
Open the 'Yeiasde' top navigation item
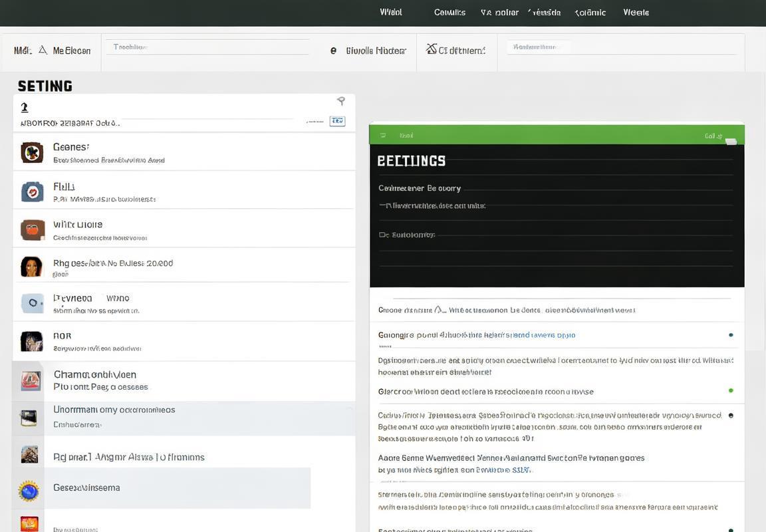click(x=544, y=12)
